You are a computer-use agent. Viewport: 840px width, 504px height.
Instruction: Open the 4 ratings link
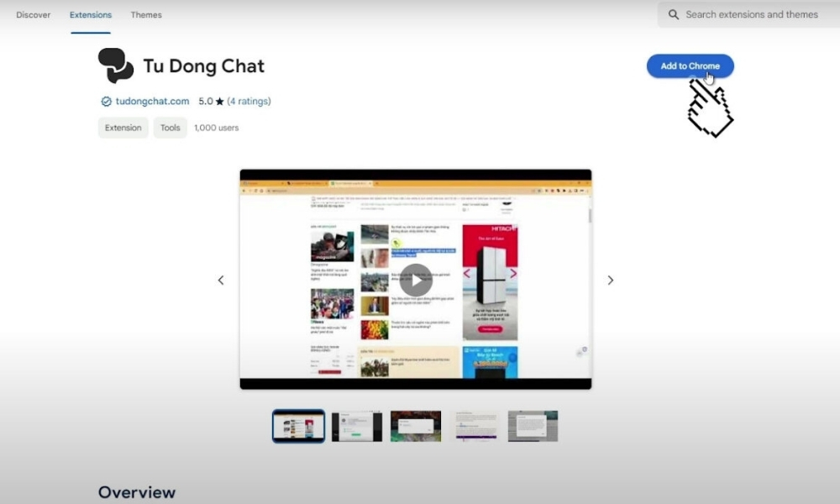click(x=249, y=102)
